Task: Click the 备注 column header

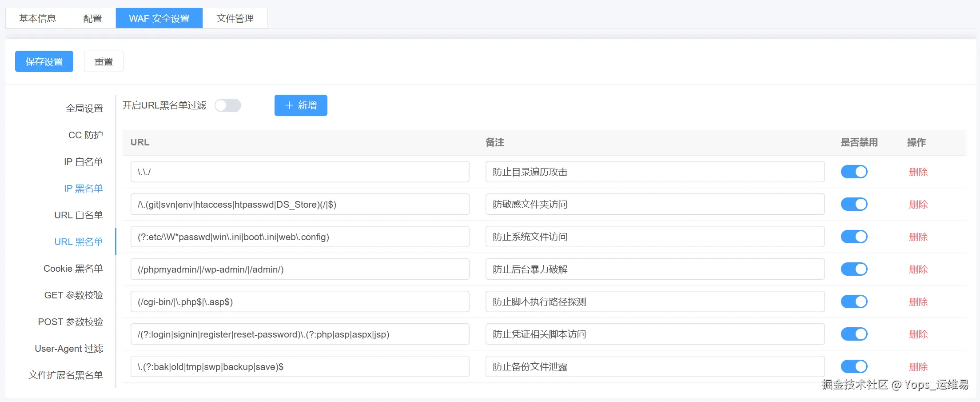Action: tap(495, 142)
